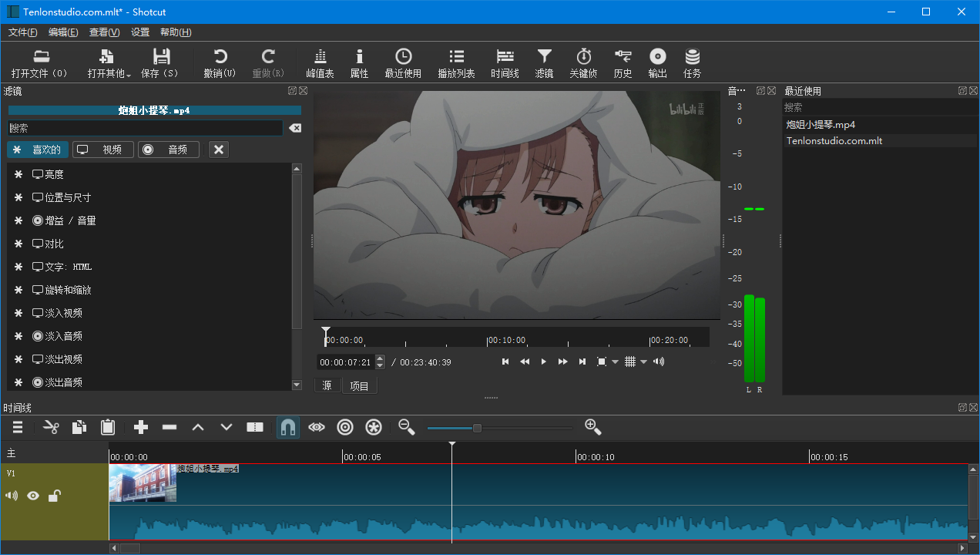Open 帮助 menu
This screenshot has width=980, height=555.
click(x=176, y=32)
